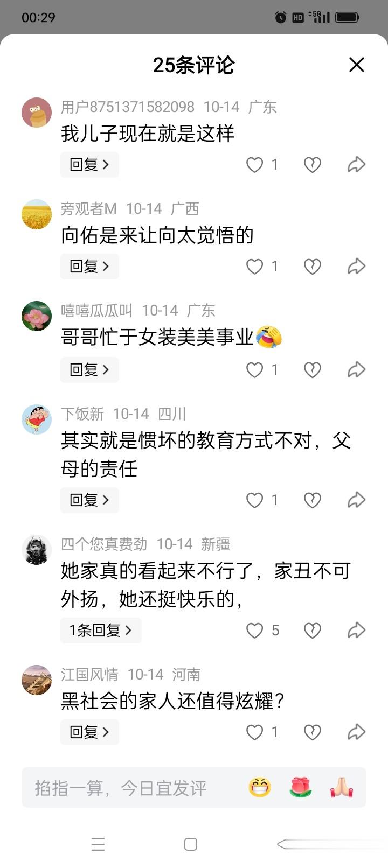The width and height of the screenshot is (388, 868).
Task: Like 四个您真费劲's comment with 5 likes
Action: (x=254, y=631)
